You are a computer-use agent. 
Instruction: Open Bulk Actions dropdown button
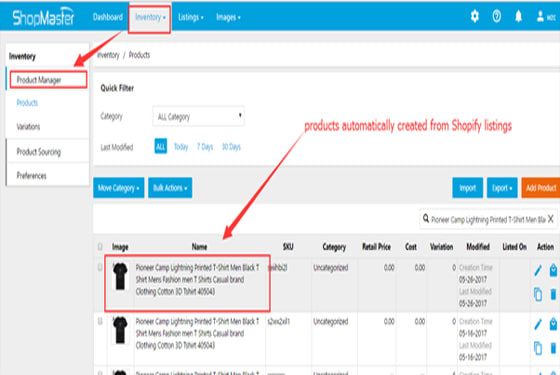click(x=170, y=188)
